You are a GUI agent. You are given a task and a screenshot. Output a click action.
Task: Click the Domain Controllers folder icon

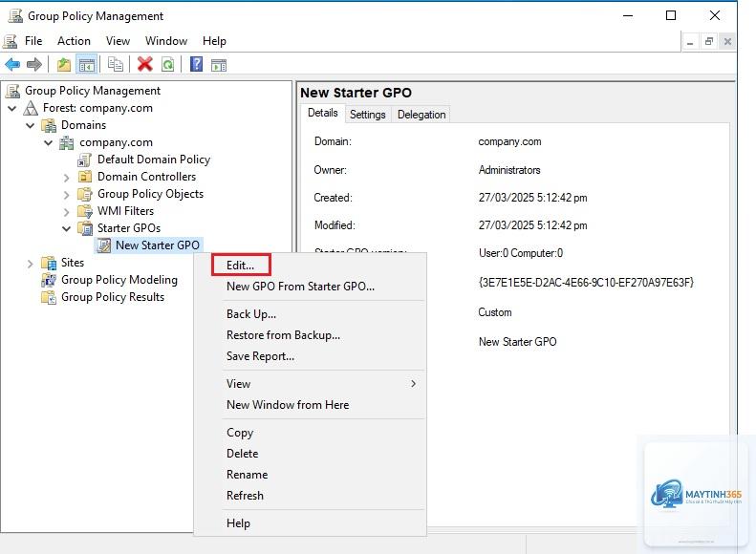85,177
